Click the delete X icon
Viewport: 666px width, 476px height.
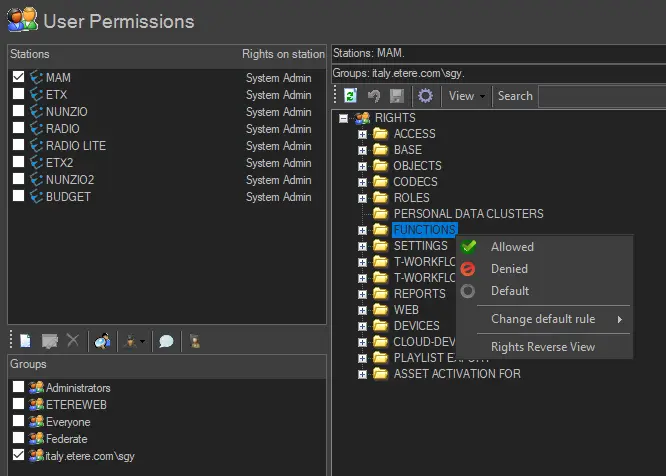tap(73, 341)
